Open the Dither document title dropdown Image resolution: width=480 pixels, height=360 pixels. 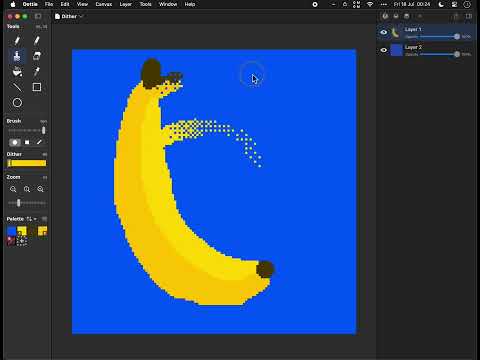pos(69,16)
